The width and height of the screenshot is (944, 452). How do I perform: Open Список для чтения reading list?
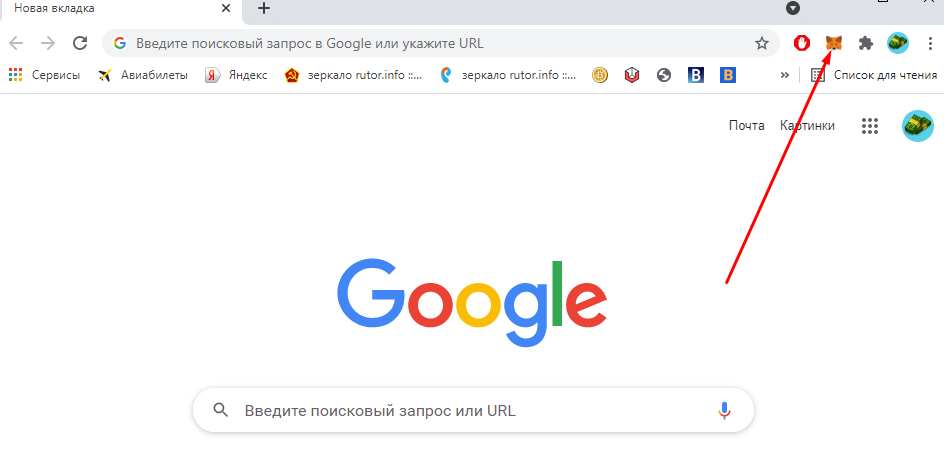[x=874, y=75]
